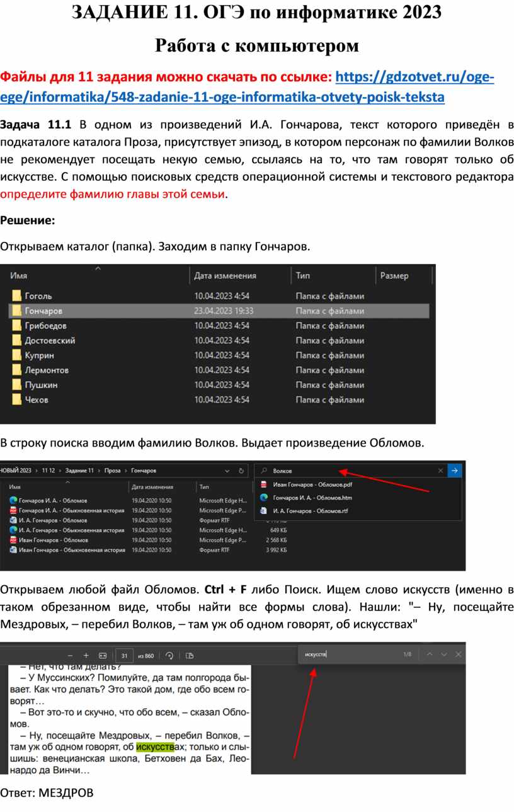Screen dimensions: 514x812
Task: Click the rotate icon in PDF toolbar
Action: tap(169, 655)
